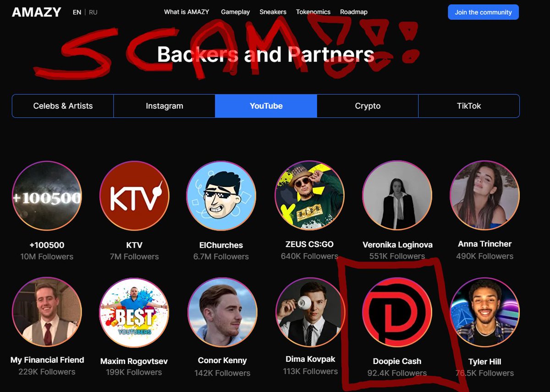Open the Roadmap nav item
The height and width of the screenshot is (392, 550).
pos(354,12)
